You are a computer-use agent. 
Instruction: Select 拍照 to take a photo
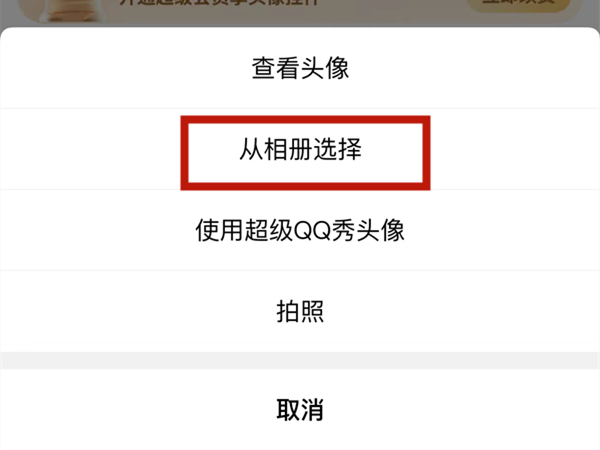pos(300,311)
